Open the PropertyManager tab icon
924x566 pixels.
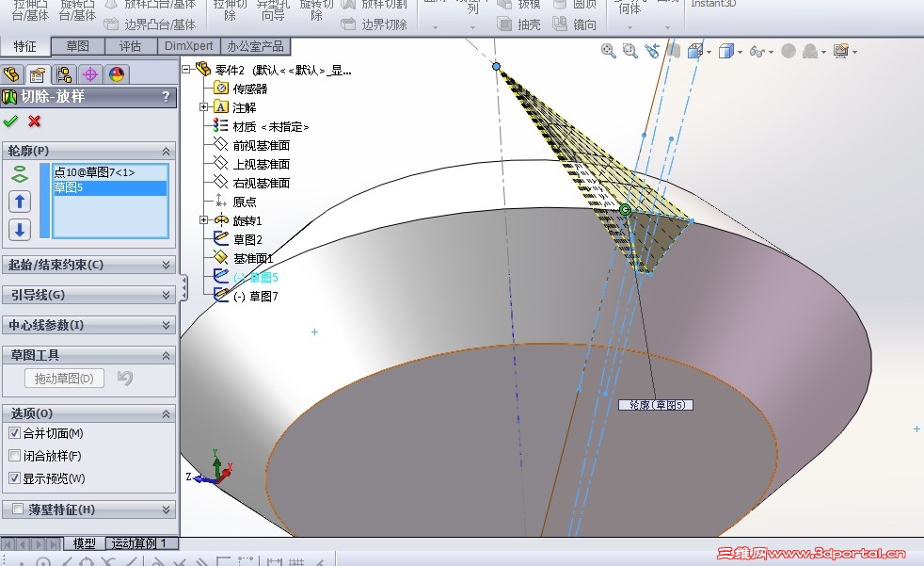[37, 74]
